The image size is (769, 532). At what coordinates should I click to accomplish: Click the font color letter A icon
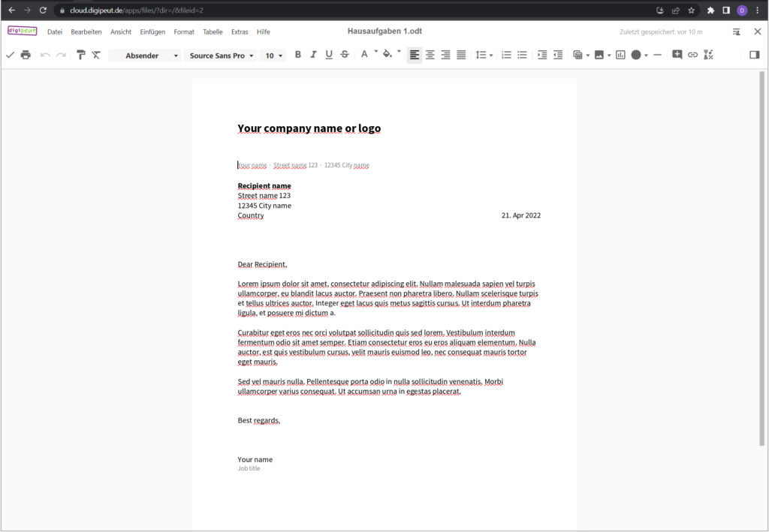click(364, 54)
